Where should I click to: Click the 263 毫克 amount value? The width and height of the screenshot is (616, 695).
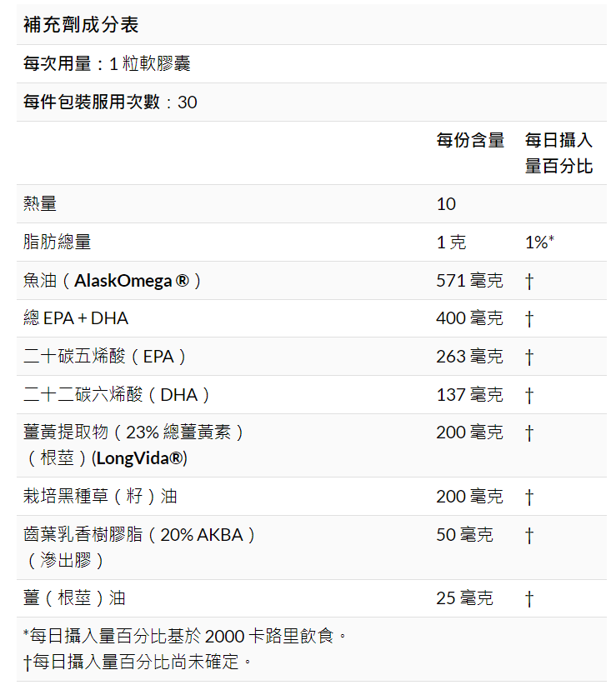(x=469, y=357)
